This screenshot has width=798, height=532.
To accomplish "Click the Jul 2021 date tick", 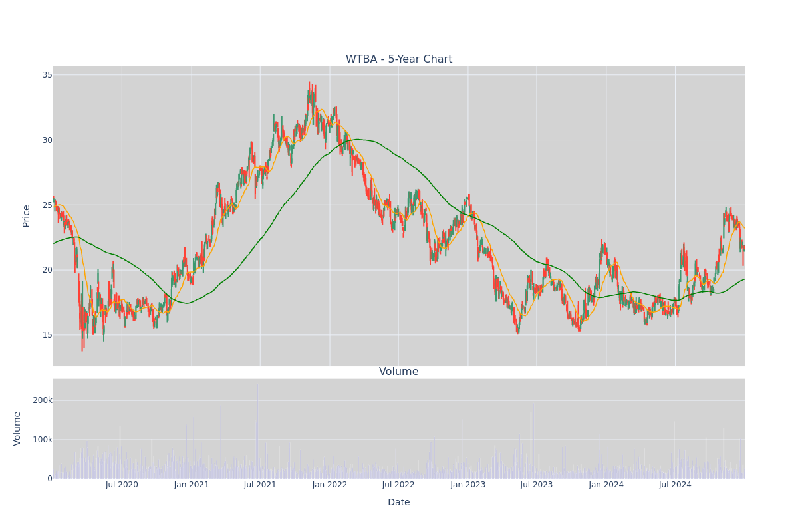I will point(260,485).
